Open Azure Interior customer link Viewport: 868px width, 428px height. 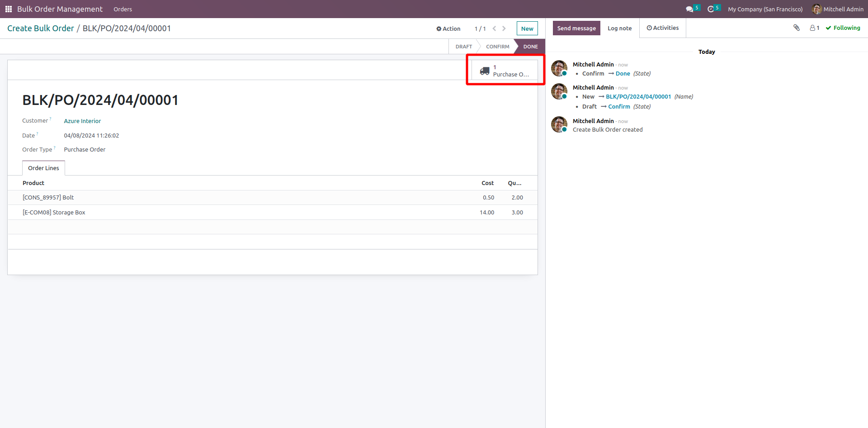pos(82,121)
